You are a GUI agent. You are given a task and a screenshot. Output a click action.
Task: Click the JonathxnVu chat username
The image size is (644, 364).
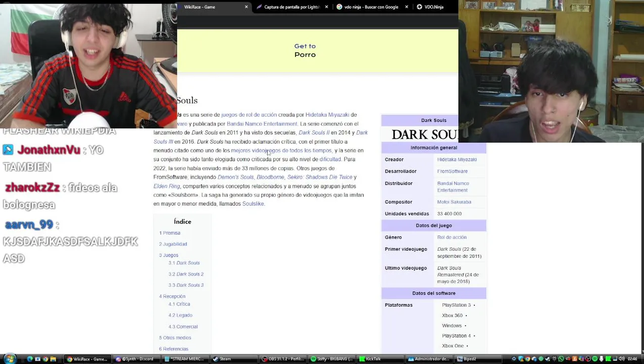pyautogui.click(x=48, y=150)
